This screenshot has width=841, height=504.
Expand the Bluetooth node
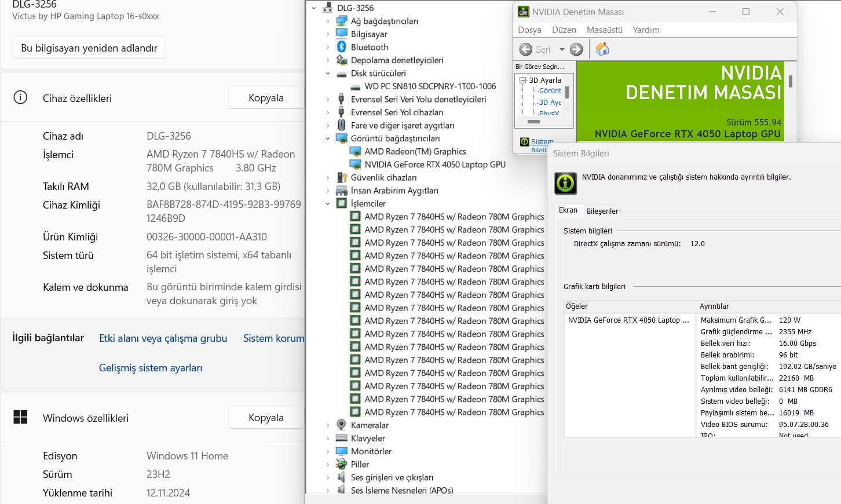[328, 47]
